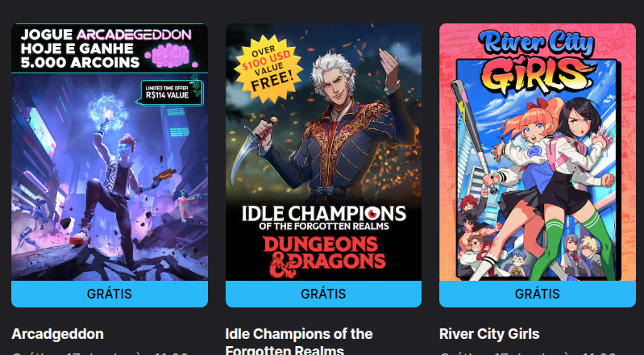Click GRÁTIS button under Arcadegeddon

110,294
